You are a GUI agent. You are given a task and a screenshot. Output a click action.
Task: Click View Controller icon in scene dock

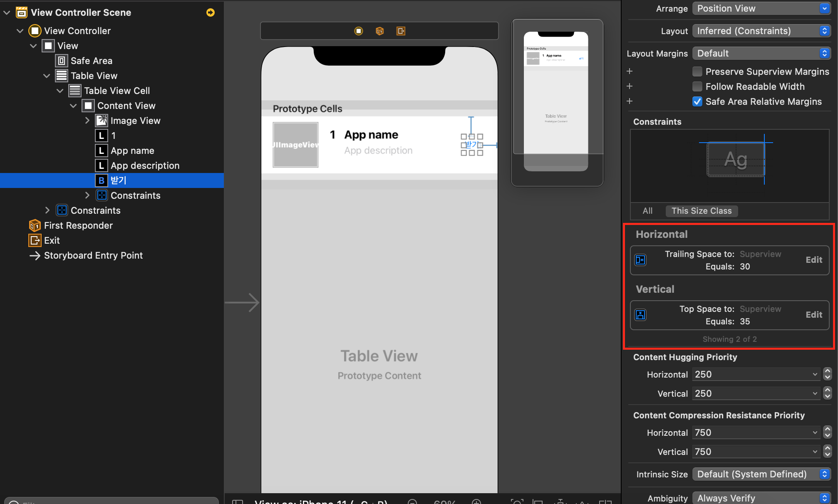[358, 31]
